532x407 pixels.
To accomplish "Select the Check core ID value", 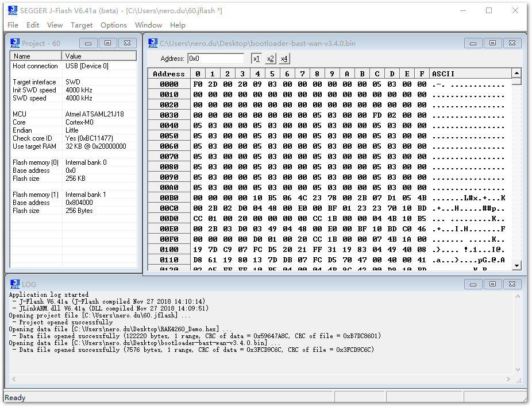I will click(x=89, y=138).
